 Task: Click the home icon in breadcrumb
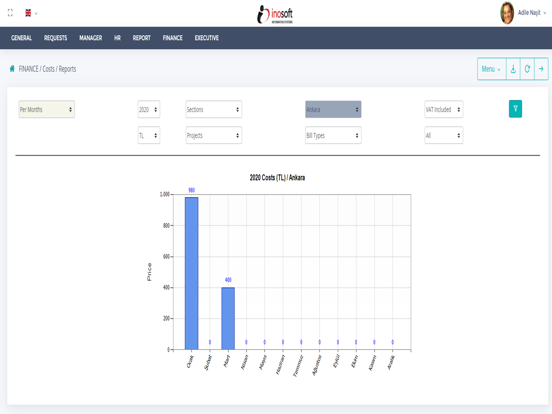[x=12, y=69]
